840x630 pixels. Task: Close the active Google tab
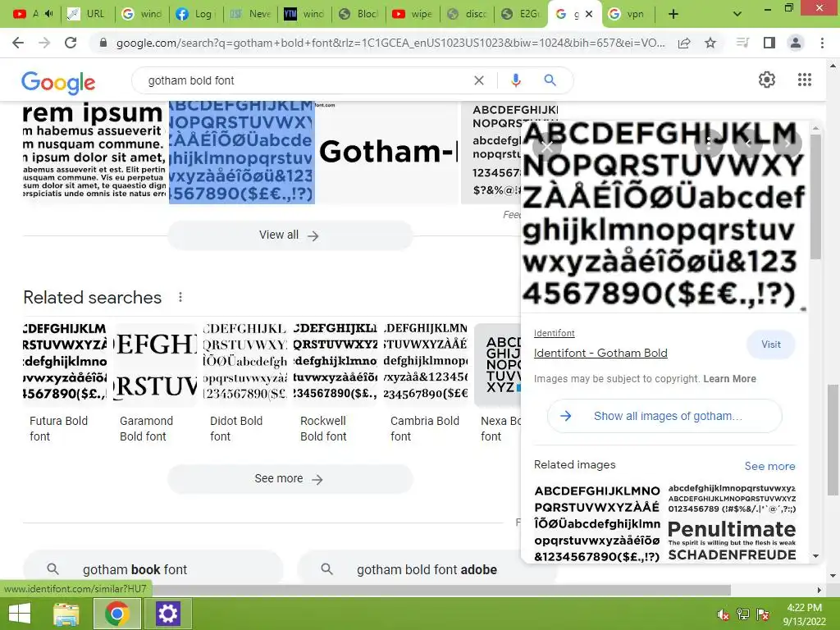coord(589,14)
